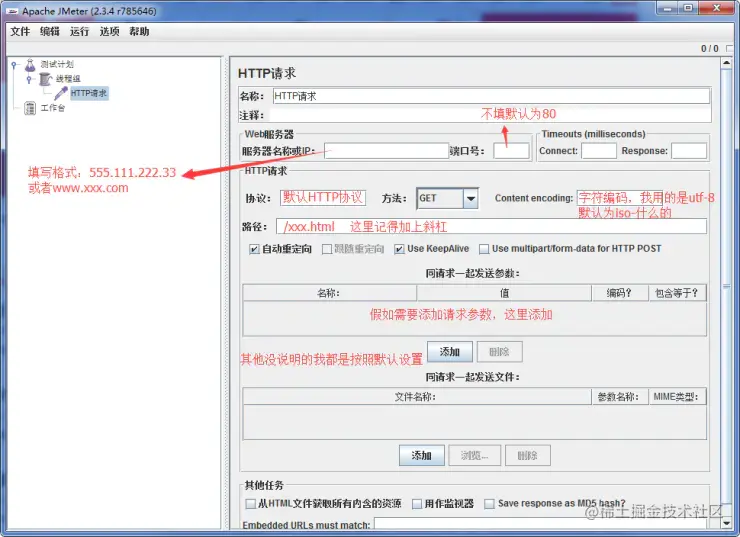Click the 名称 input field
Image resolution: width=740 pixels, height=537 pixels.
point(491,96)
